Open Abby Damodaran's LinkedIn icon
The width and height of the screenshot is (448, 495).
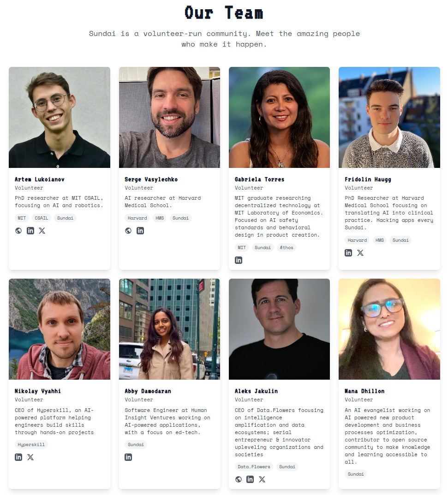[x=128, y=457]
